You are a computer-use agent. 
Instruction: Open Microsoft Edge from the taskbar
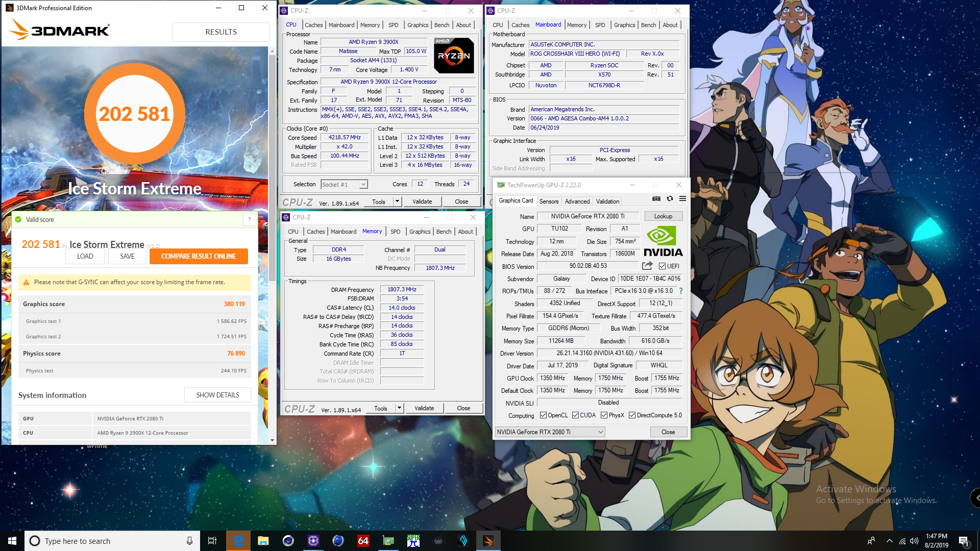tap(238, 541)
